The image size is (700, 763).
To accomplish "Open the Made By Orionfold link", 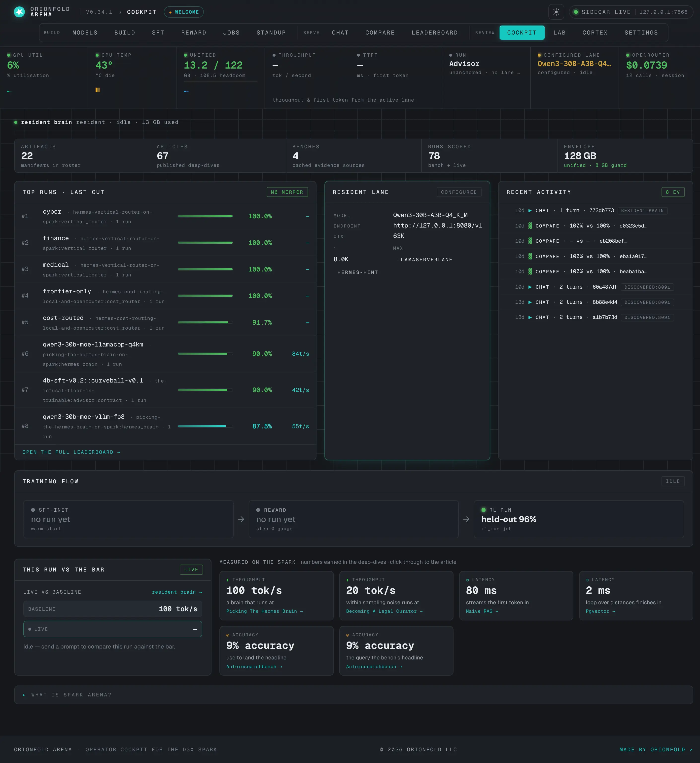I will (656, 750).
